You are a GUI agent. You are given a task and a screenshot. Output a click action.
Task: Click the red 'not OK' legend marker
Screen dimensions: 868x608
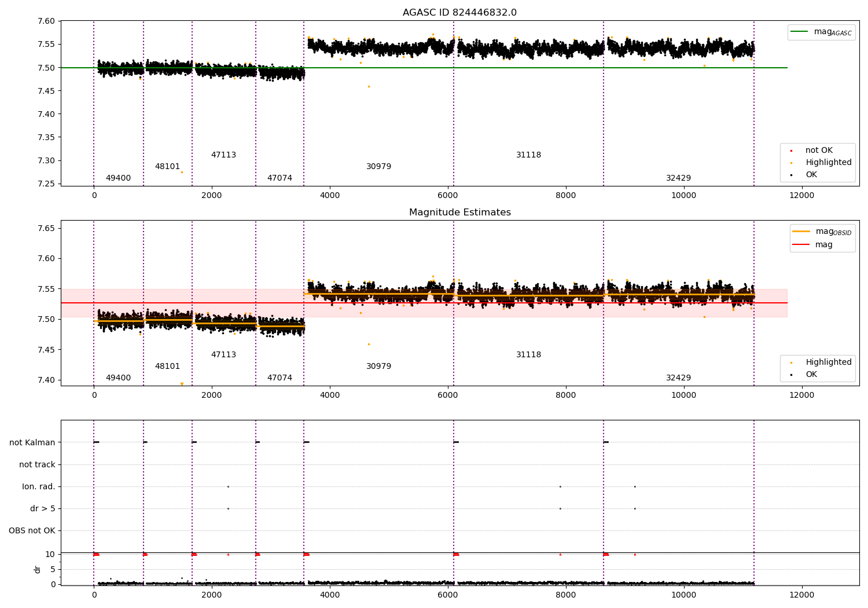point(791,151)
